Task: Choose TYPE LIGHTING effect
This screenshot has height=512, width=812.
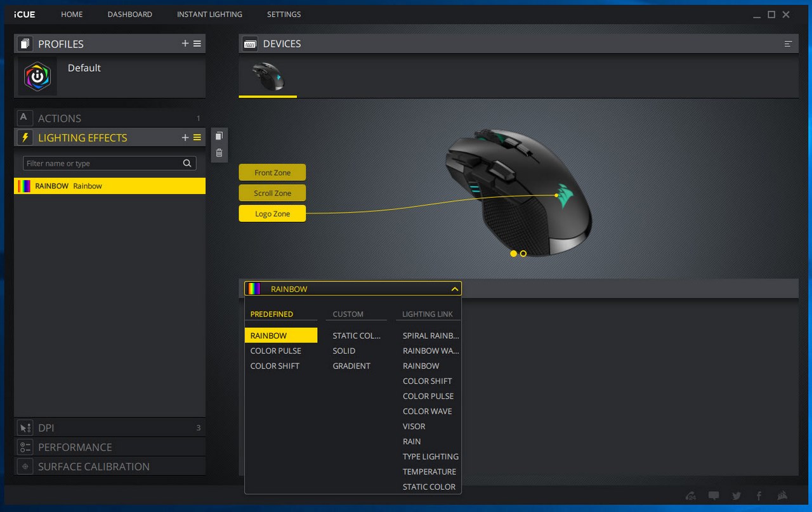Action: coord(431,457)
